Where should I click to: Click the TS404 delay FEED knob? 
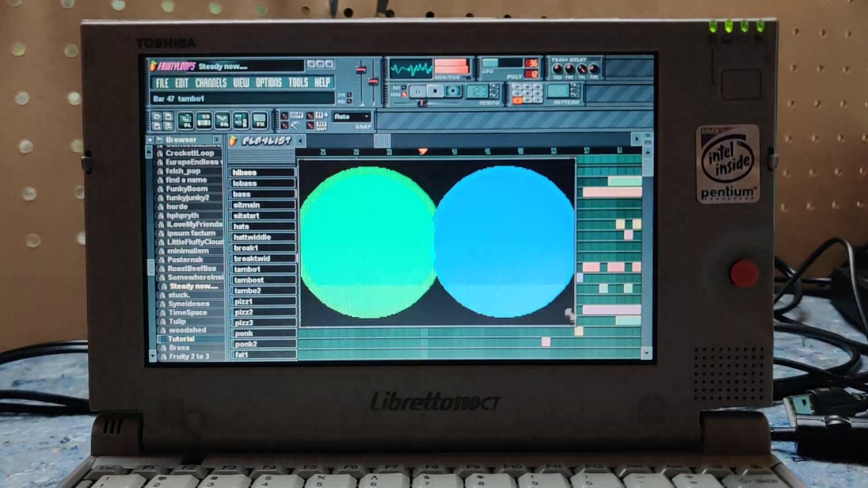pyautogui.click(x=557, y=68)
